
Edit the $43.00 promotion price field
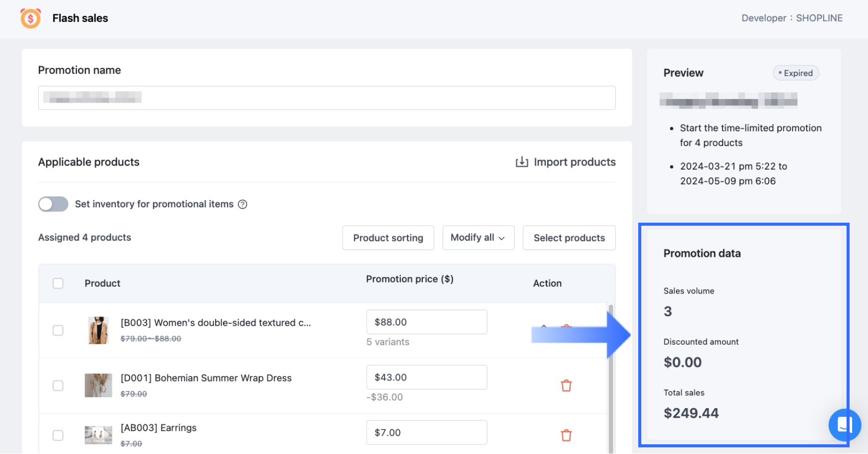tap(426, 377)
